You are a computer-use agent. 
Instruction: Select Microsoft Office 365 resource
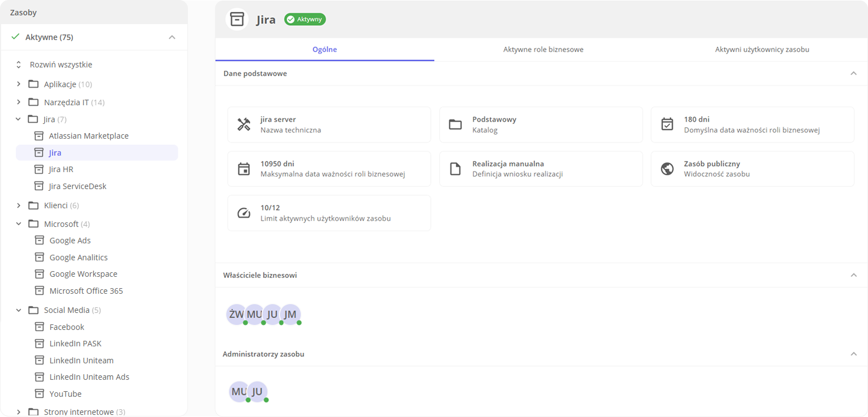86,291
